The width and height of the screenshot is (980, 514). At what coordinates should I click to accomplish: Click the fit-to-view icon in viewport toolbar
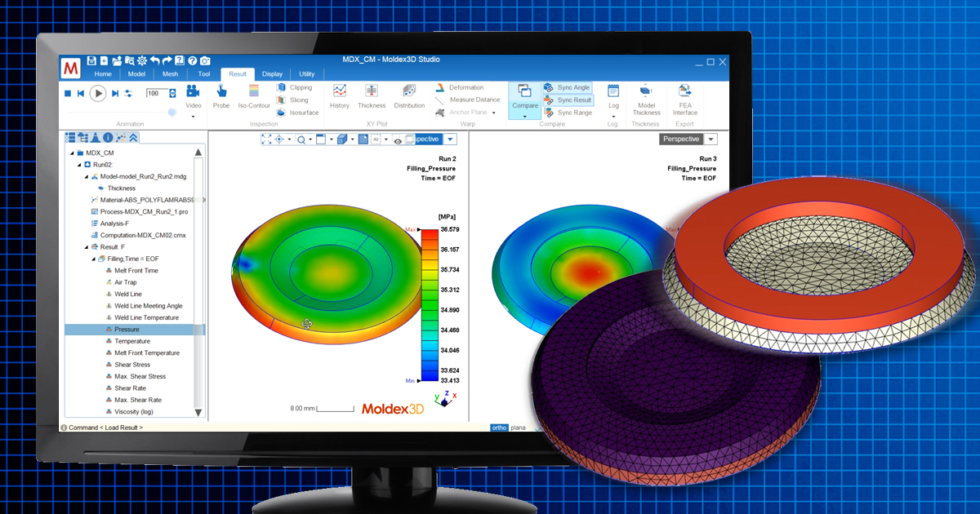[x=267, y=140]
